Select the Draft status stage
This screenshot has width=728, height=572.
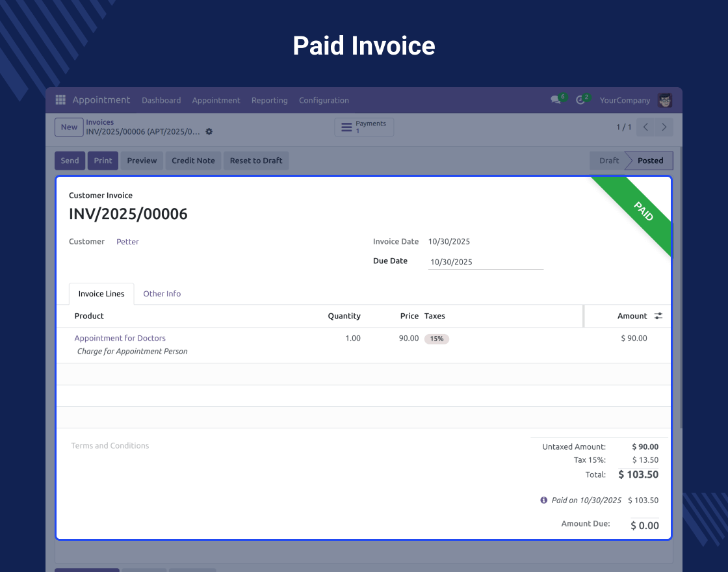point(608,161)
